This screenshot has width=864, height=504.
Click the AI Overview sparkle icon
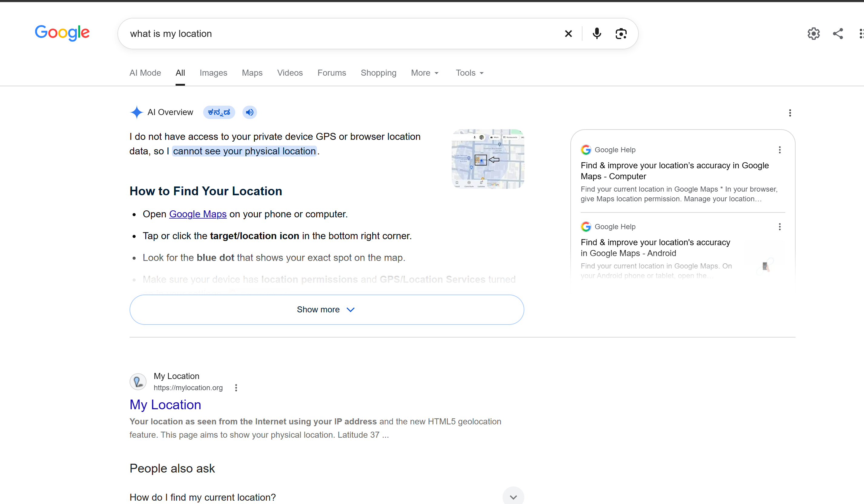coord(137,112)
